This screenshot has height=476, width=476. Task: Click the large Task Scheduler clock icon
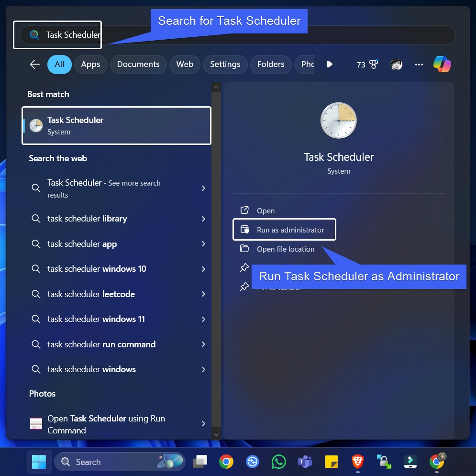[339, 121]
